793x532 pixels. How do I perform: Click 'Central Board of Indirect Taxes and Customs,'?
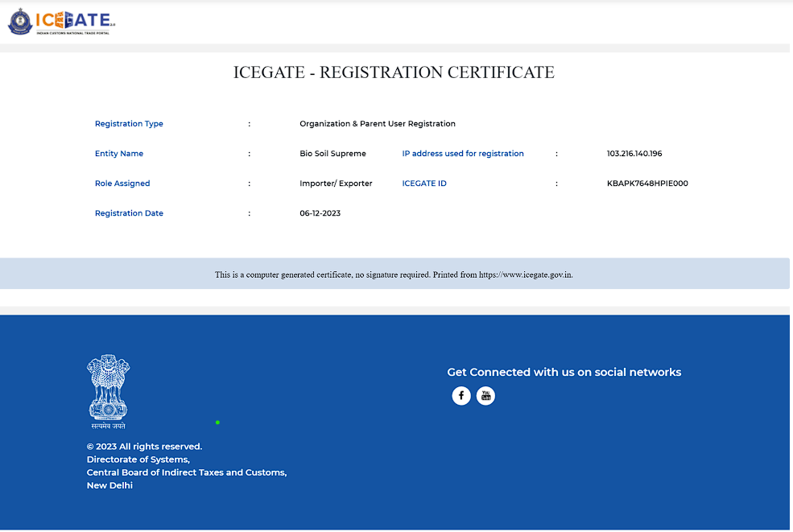click(x=187, y=472)
